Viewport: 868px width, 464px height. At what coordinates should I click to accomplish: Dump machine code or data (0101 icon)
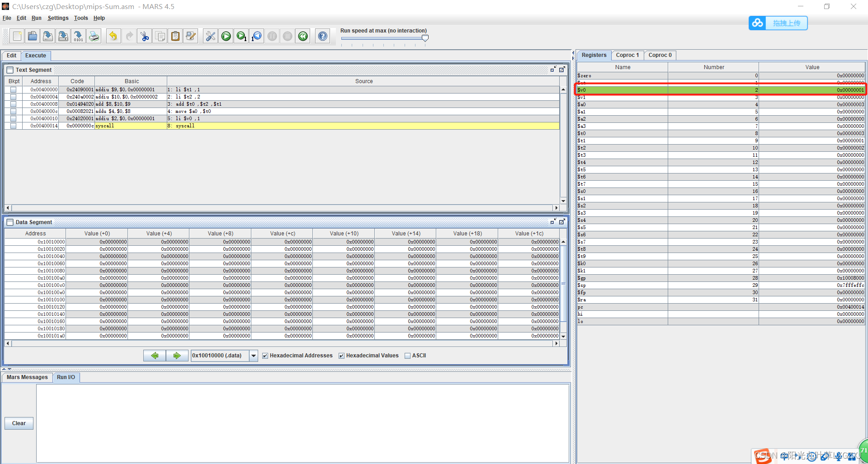tap(79, 36)
